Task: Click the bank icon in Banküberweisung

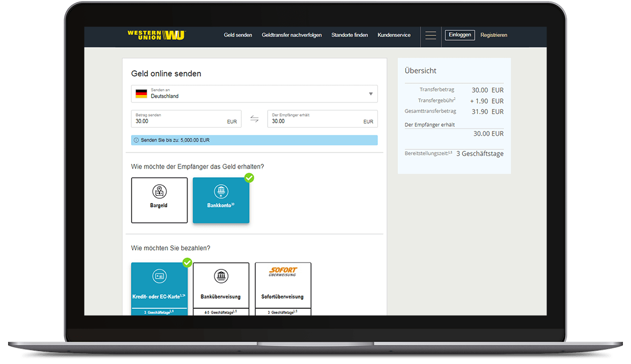Action: tap(221, 276)
